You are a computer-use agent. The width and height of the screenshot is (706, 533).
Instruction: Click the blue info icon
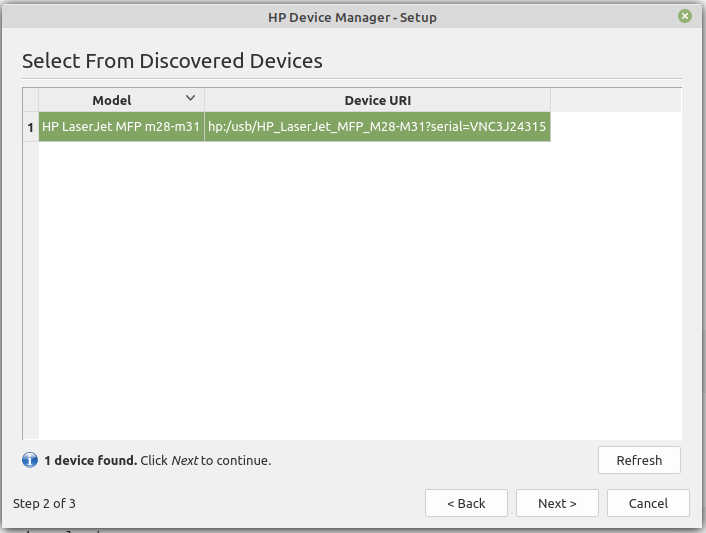pyautogui.click(x=30, y=460)
